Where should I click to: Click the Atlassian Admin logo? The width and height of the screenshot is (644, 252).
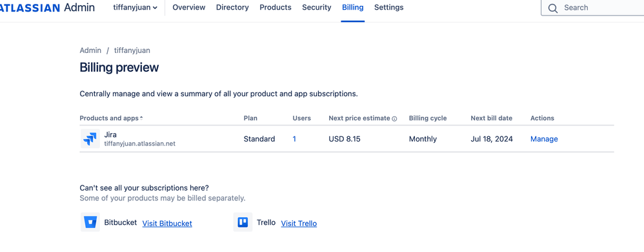pyautogui.click(x=47, y=7)
